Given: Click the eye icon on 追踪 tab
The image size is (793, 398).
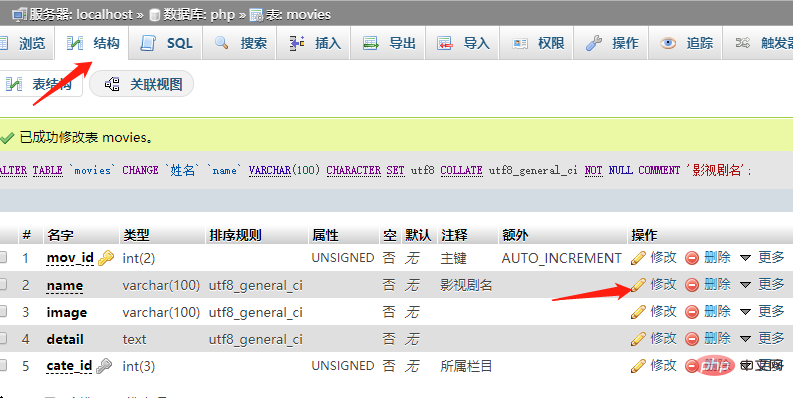Looking at the screenshot, I should tap(668, 43).
